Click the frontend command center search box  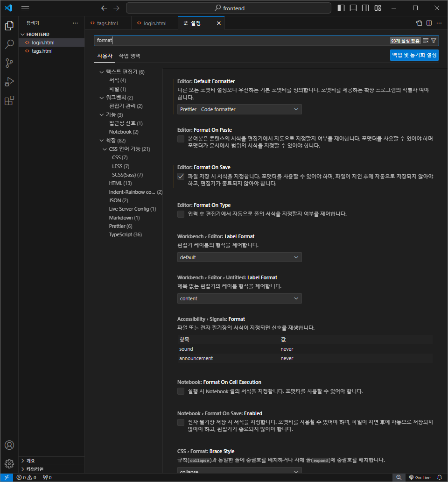coord(229,8)
